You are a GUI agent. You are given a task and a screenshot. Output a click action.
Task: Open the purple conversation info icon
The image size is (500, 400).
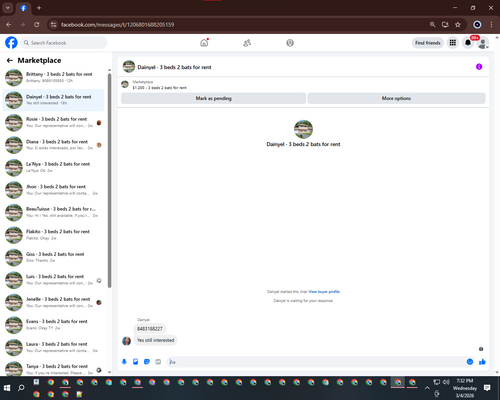[479, 67]
